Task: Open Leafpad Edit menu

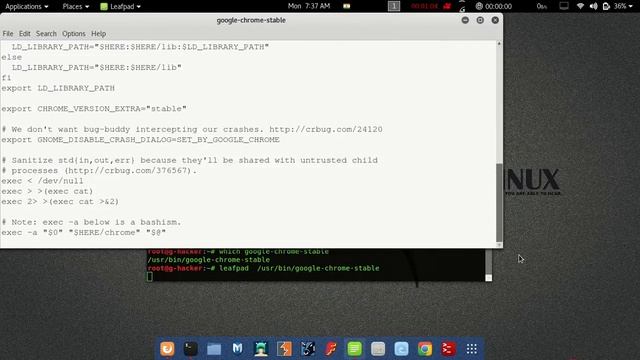Action: tap(24, 33)
